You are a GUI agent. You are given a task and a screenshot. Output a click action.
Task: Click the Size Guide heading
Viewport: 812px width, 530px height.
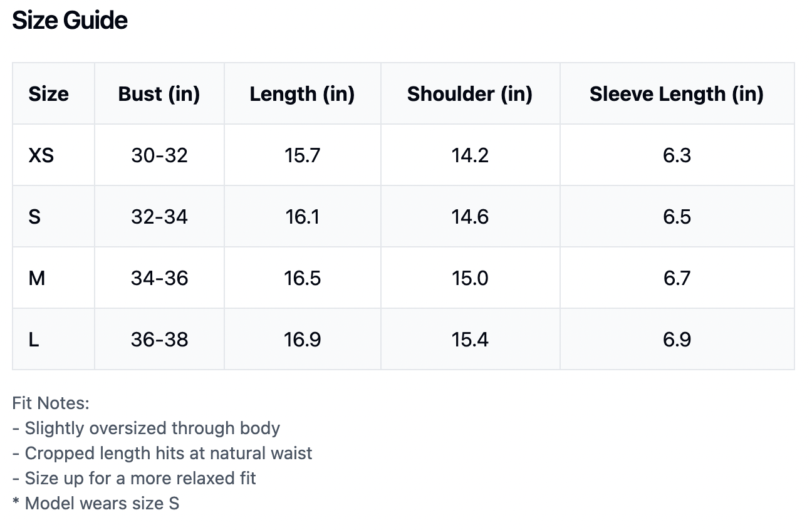coord(70,21)
